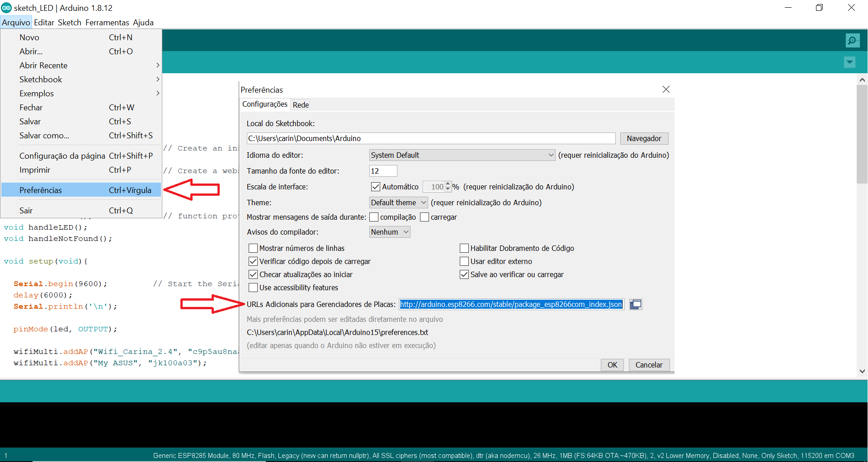Screen dimensions: 868x462
Task: Choose Imprimir menu entry
Action: 81,170
